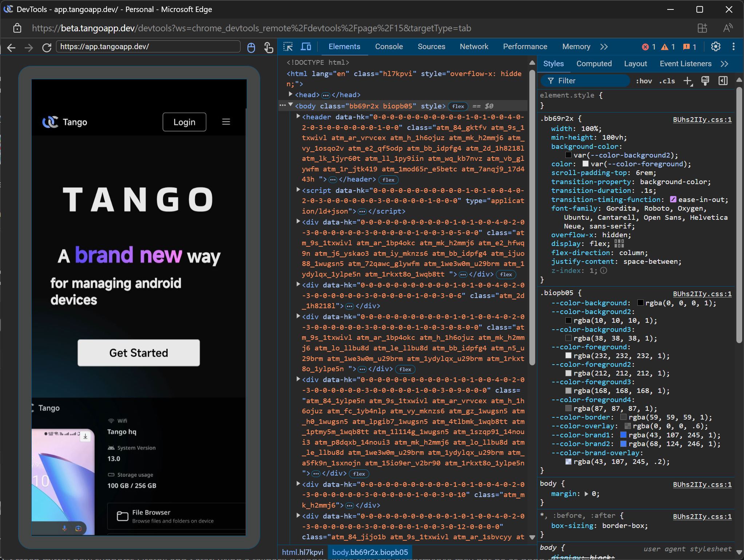Click the File Browser card
The width and height of the screenshot is (744, 560).
pos(176,516)
